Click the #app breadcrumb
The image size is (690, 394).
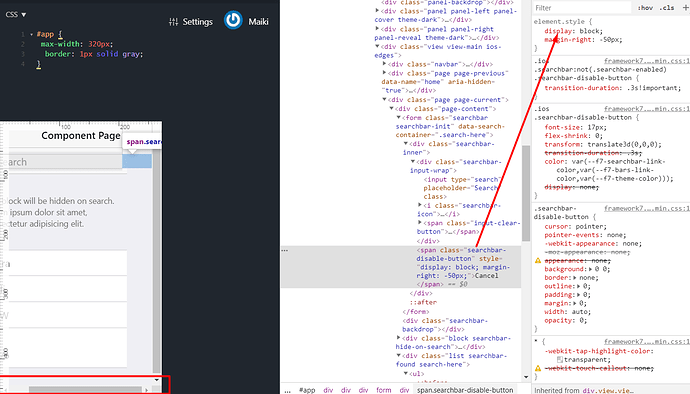(307, 390)
